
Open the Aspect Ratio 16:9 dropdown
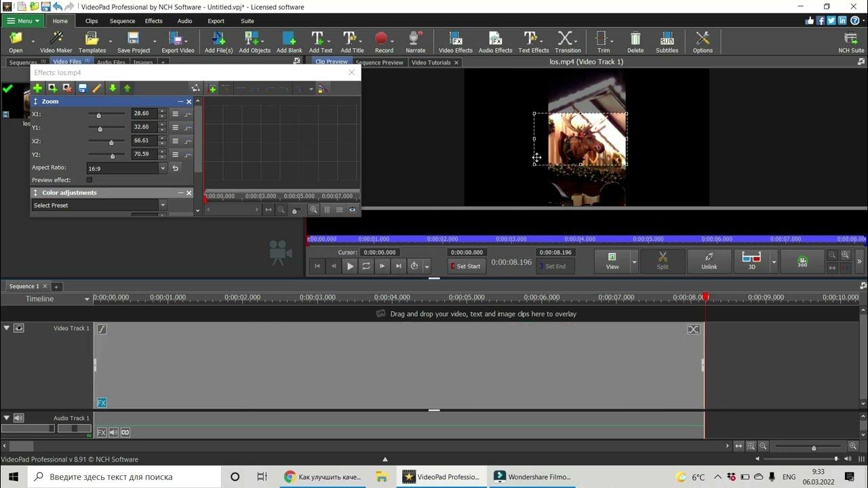tap(126, 168)
